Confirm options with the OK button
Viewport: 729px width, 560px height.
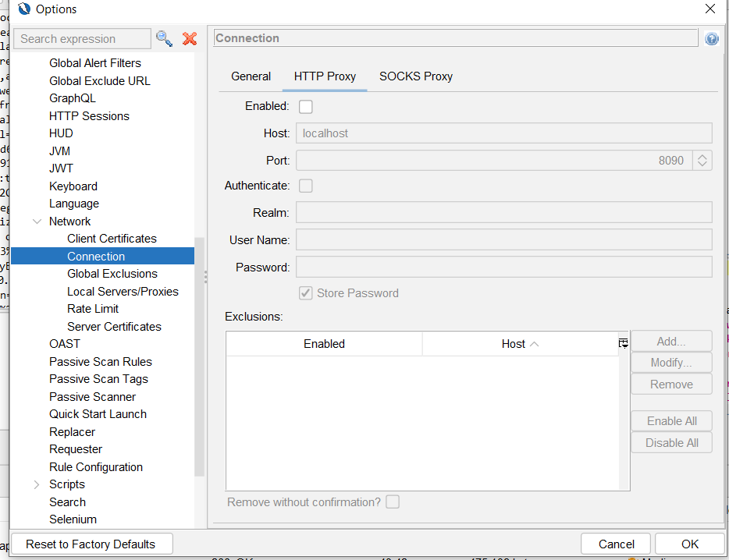point(690,544)
